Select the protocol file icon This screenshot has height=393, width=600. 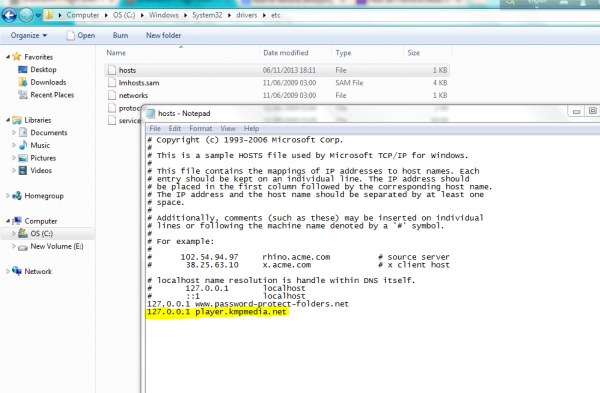pyautogui.click(x=112, y=108)
